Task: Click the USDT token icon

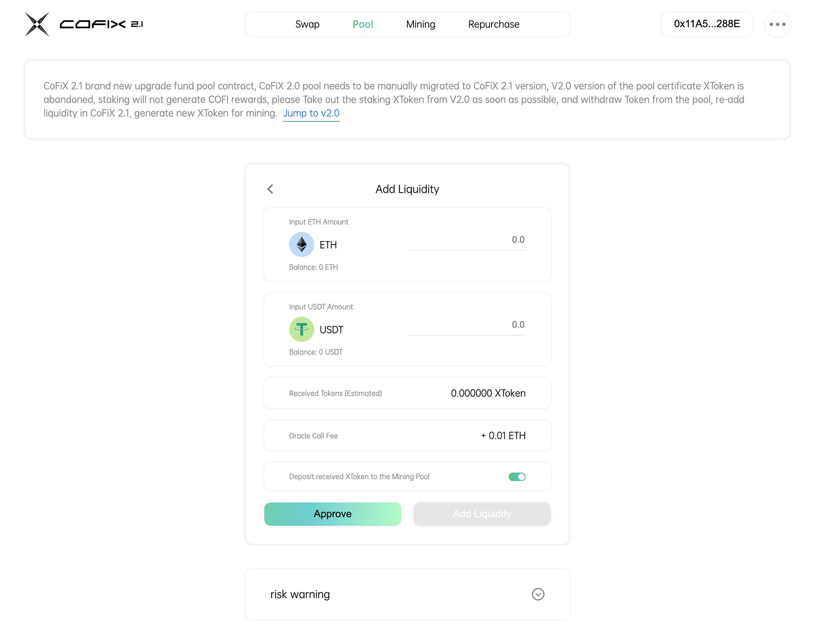Action: pos(301,329)
